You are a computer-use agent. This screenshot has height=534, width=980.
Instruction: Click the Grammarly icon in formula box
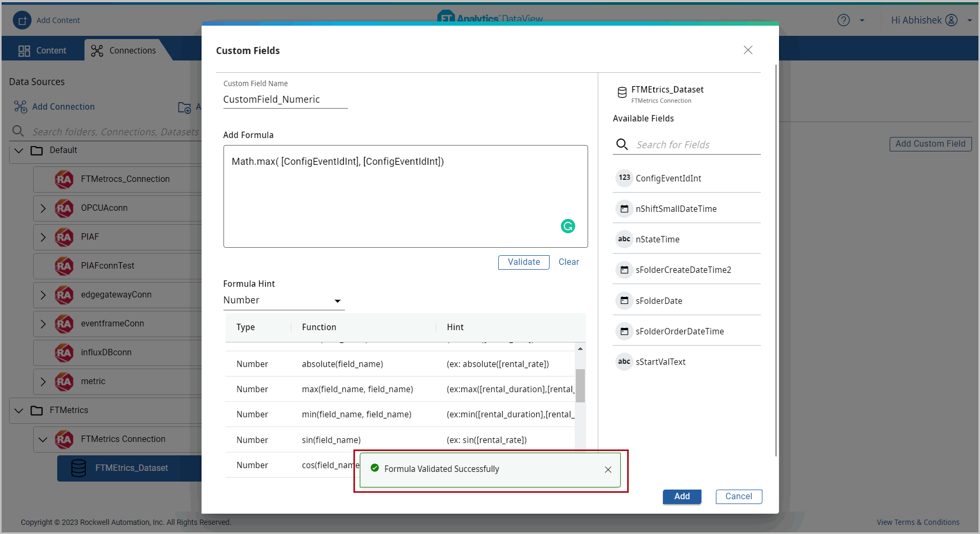click(568, 226)
